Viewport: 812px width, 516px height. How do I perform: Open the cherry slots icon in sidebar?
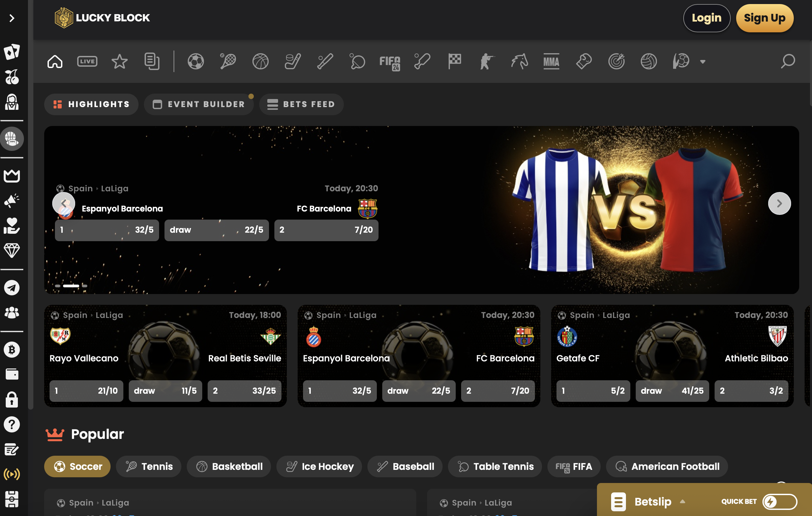pos(12,77)
